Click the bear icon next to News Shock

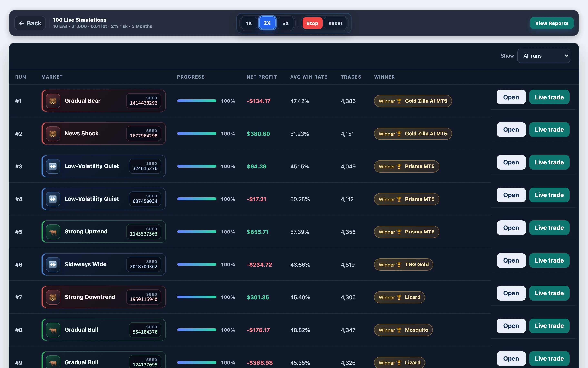point(53,134)
